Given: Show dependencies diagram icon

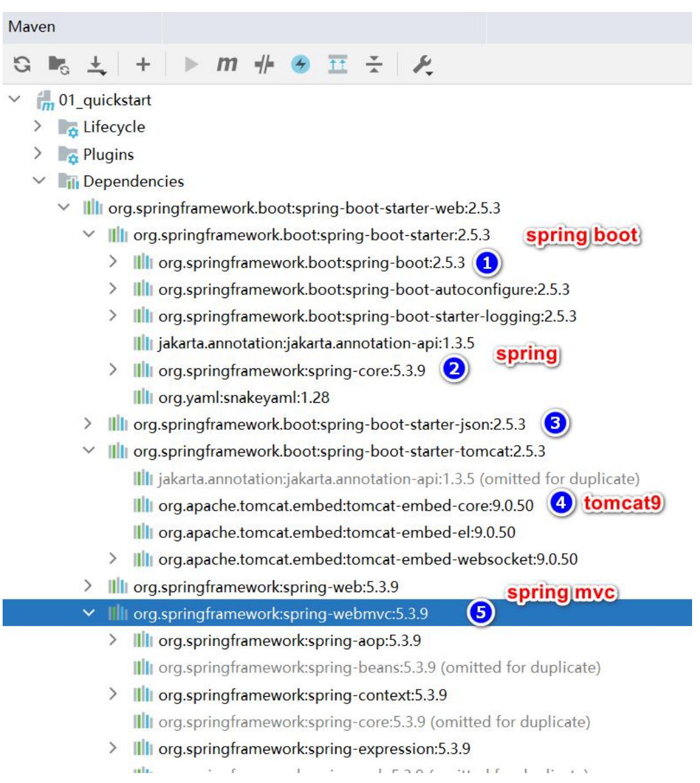Looking at the screenshot, I should click(338, 64).
